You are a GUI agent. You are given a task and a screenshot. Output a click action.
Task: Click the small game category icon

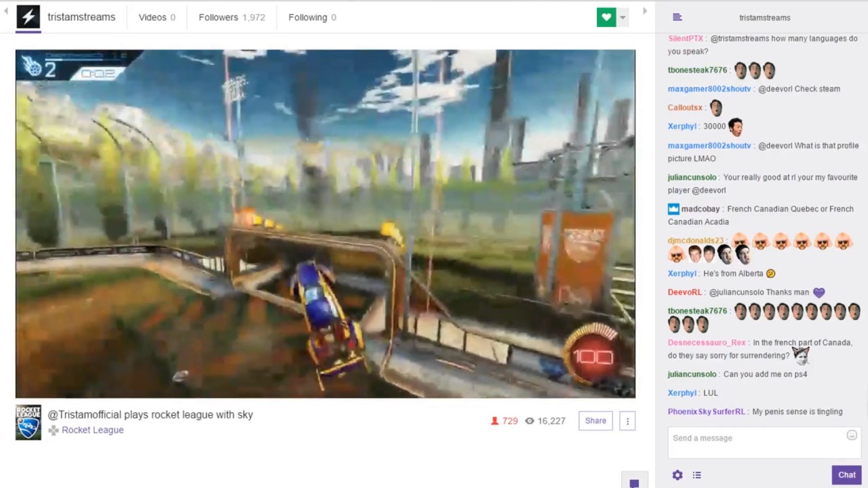tap(54, 430)
